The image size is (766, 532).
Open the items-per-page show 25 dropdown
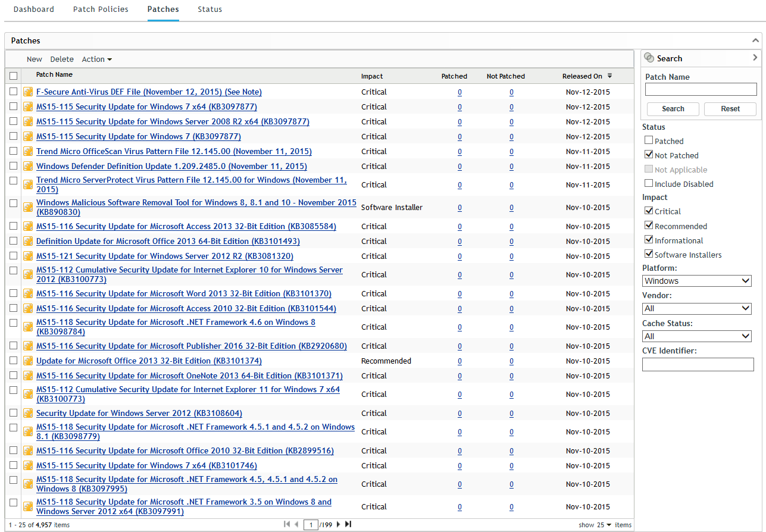[604, 525]
